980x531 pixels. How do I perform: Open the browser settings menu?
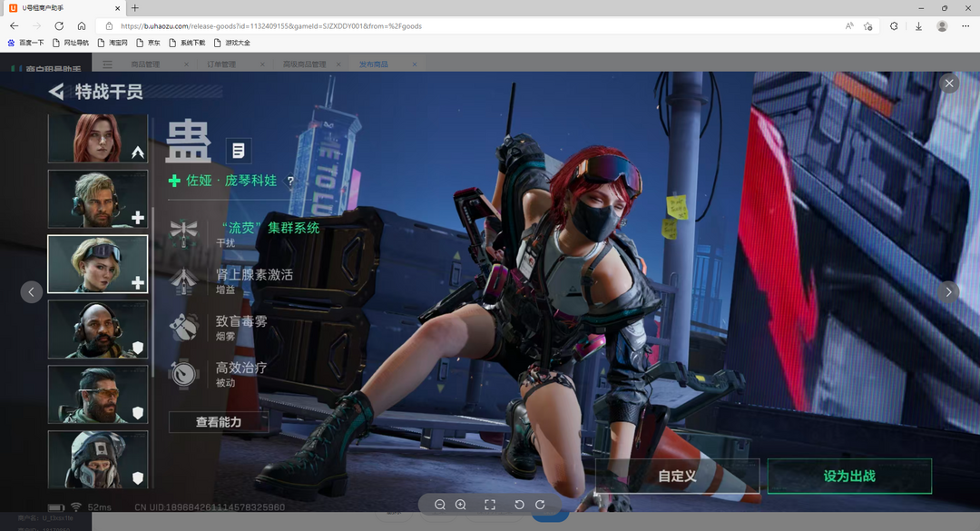(966, 26)
